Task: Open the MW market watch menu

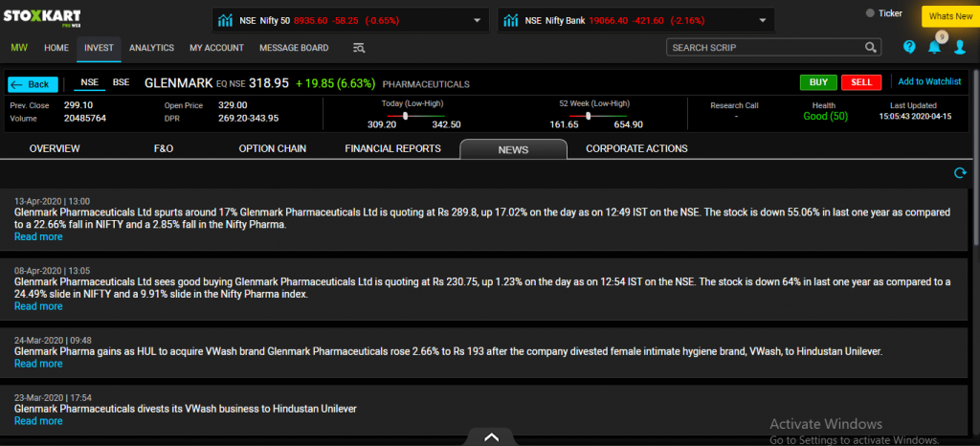Action: (19, 48)
